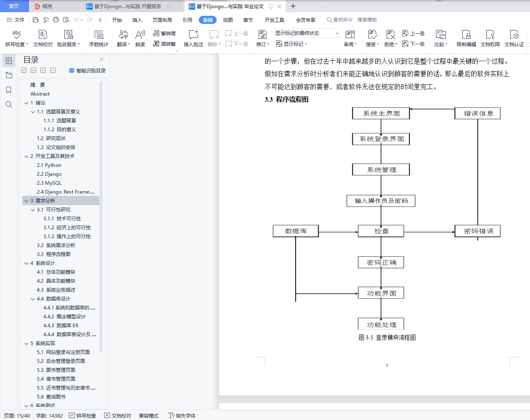
Task: Collapse the '5 系统实现' outline section
Action: [26, 343]
